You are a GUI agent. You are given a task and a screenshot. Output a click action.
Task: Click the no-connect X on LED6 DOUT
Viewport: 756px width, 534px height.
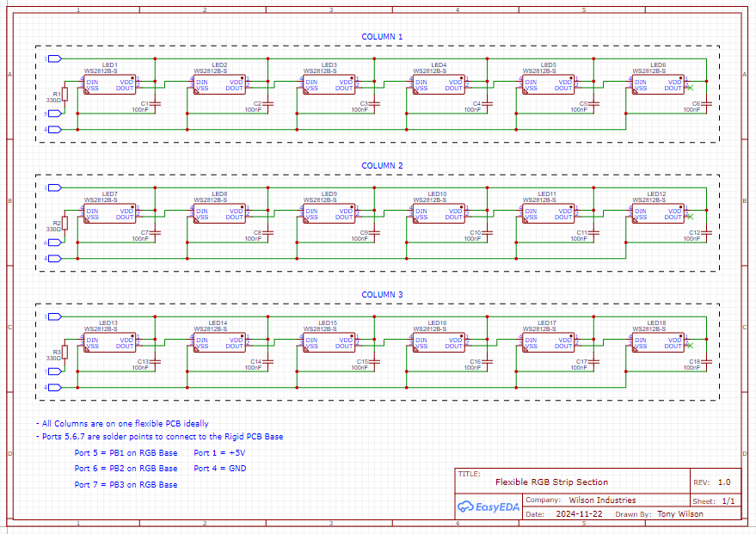(x=691, y=88)
